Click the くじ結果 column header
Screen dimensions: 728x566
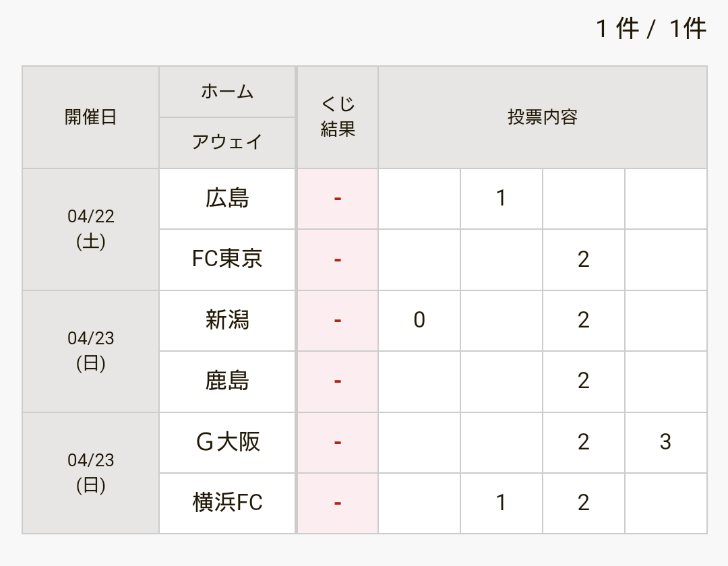(x=338, y=117)
